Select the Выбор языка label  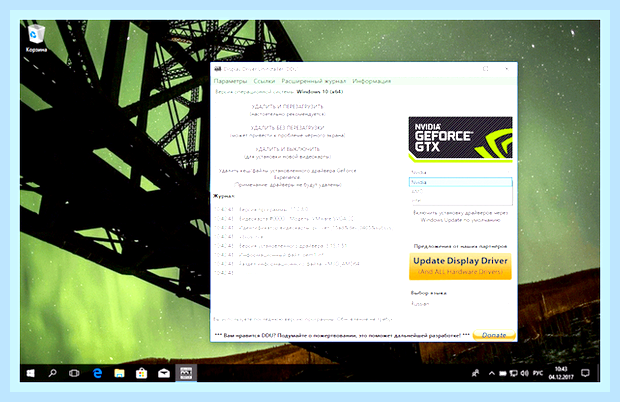click(x=429, y=293)
